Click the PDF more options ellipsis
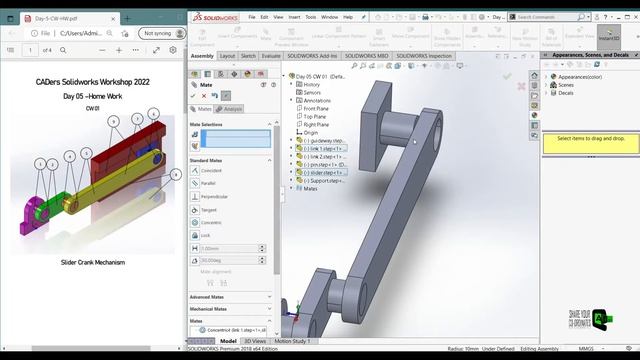Image resolution: width=640 pixels, height=360 pixels. (136, 50)
